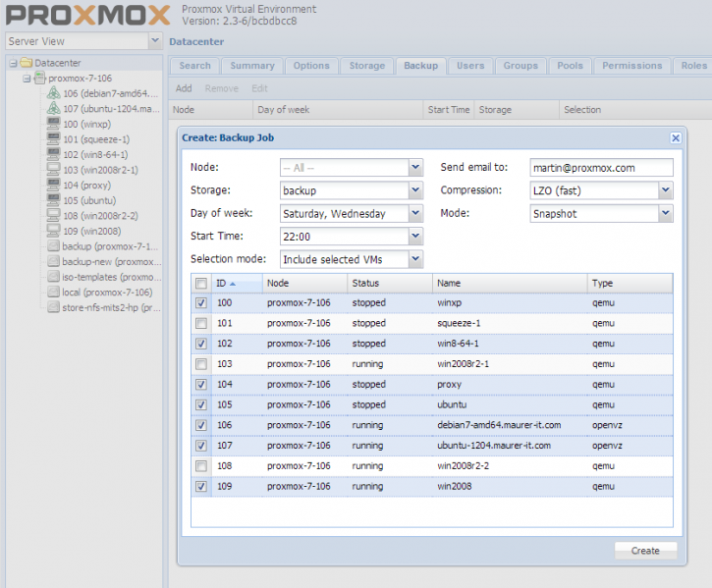Expand the Selection mode dropdown
This screenshot has width=712, height=588.
(x=414, y=260)
